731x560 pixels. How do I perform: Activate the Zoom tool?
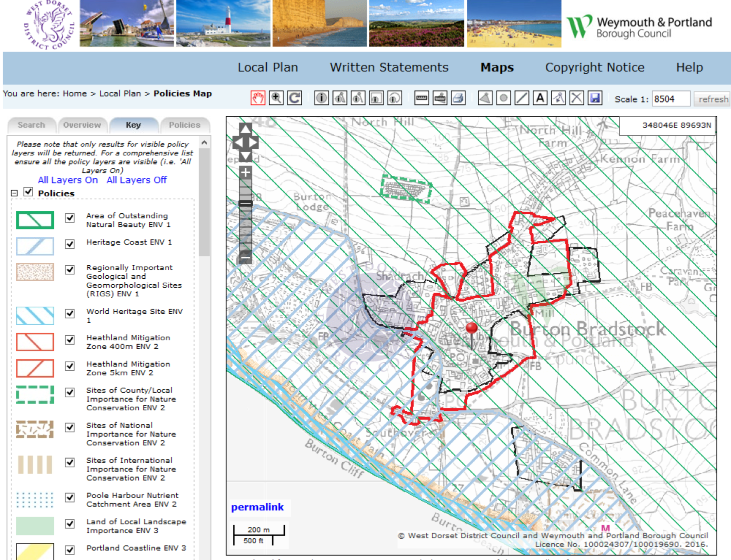(x=276, y=98)
